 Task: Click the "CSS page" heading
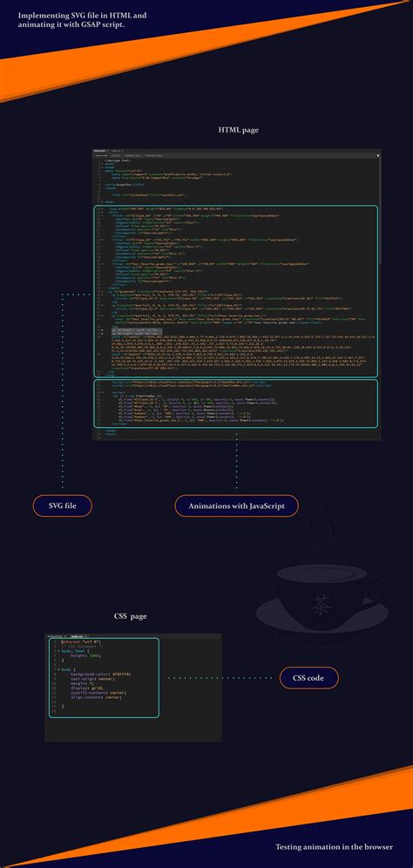click(x=131, y=615)
